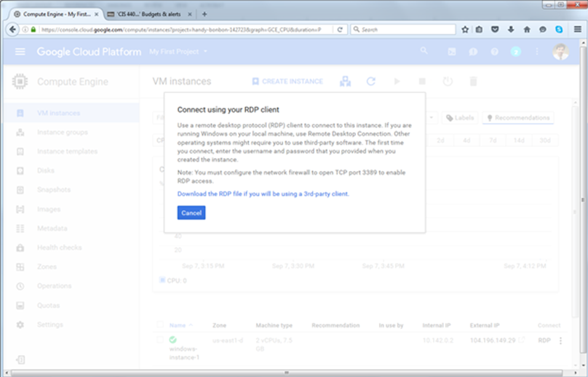Select VM instances in sidebar

(x=71, y=113)
